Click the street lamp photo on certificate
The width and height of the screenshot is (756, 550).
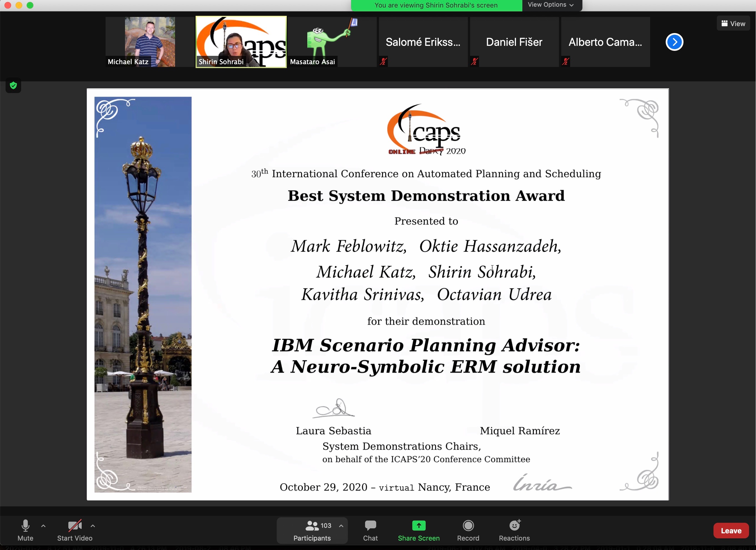(x=143, y=294)
